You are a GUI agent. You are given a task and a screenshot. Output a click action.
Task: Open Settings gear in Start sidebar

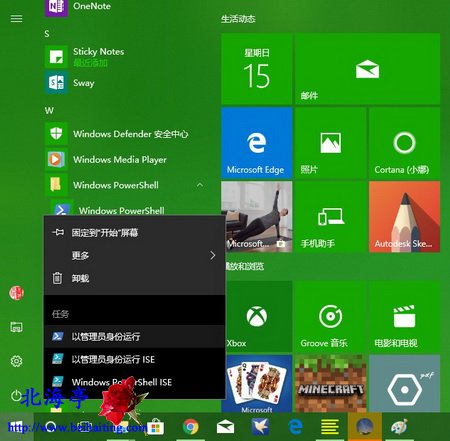coord(16,361)
